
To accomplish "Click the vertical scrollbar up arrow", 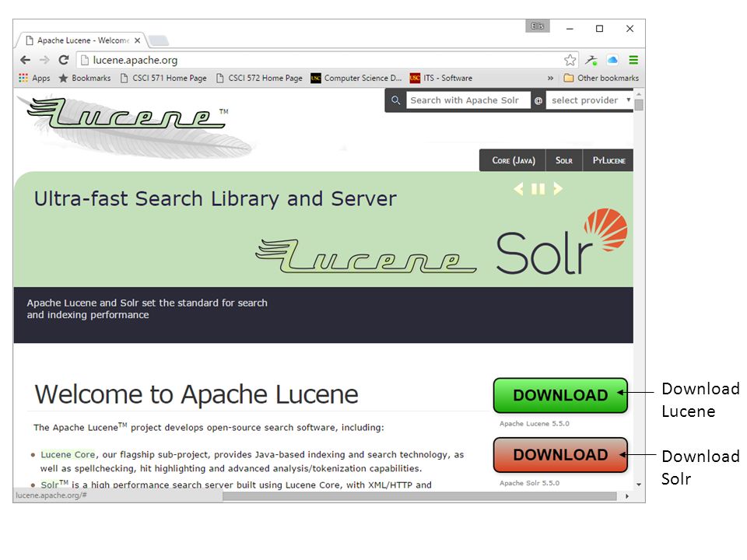I will pyautogui.click(x=639, y=93).
